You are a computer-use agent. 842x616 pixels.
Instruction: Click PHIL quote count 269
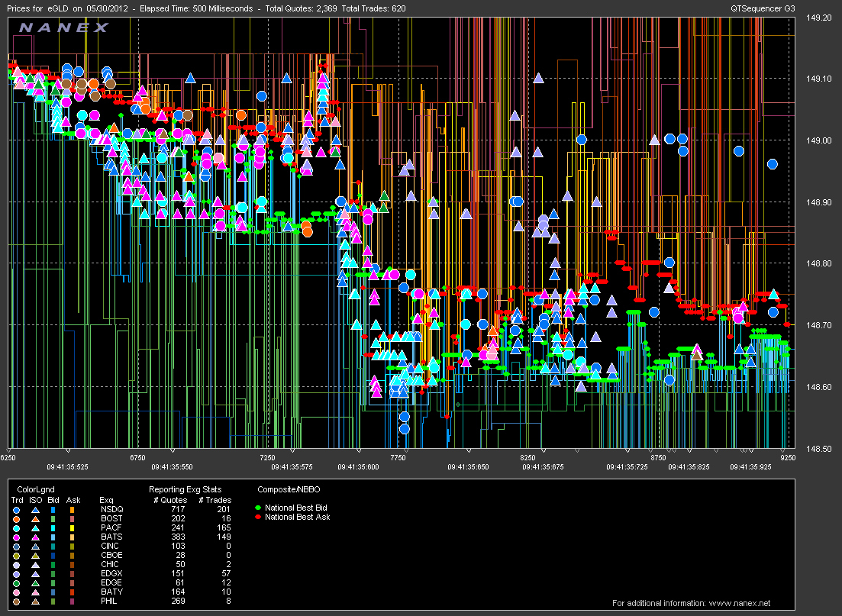(x=178, y=601)
